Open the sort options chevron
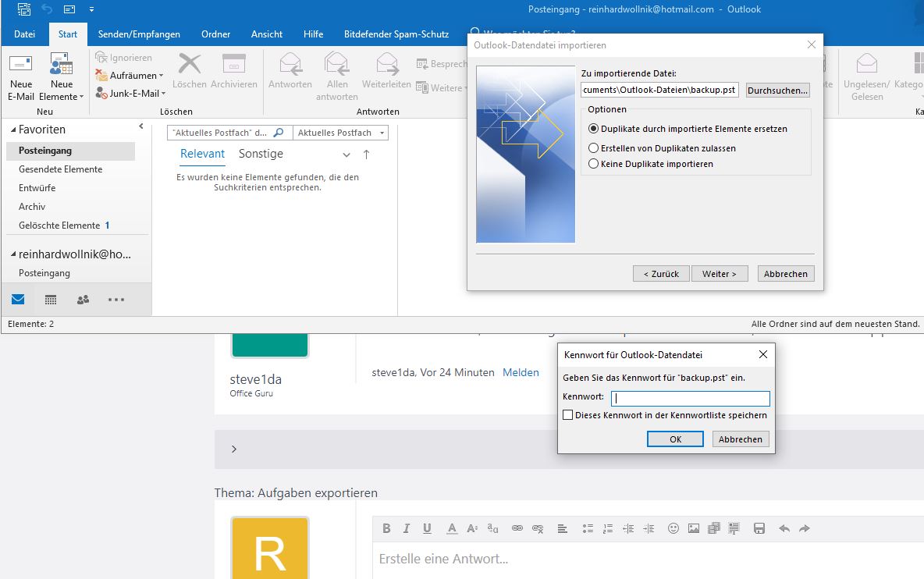 pyautogui.click(x=346, y=155)
